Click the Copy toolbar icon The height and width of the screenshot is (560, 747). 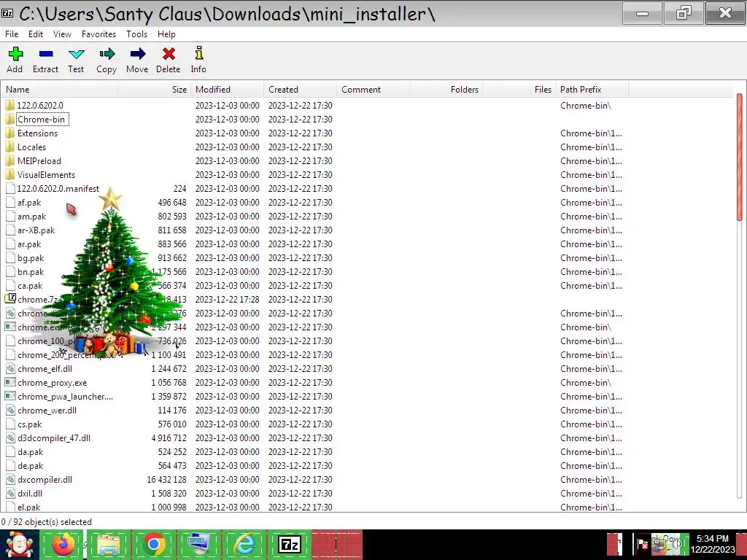[107, 54]
